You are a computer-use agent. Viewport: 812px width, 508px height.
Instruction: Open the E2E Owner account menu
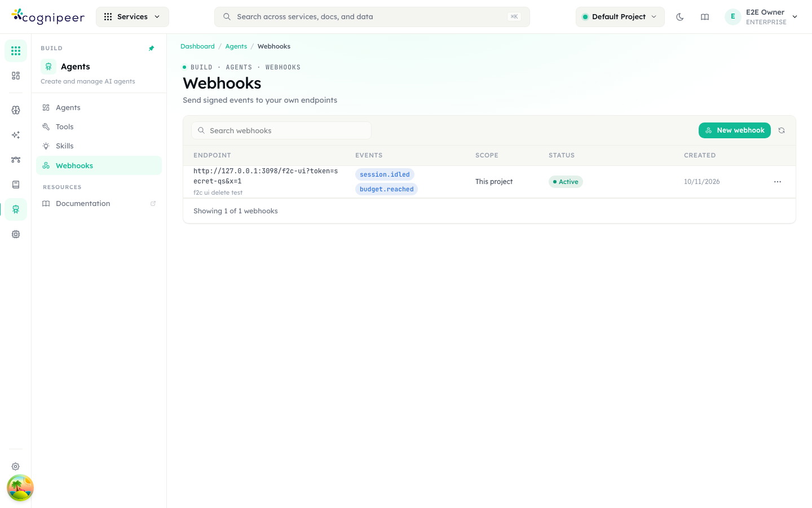click(x=762, y=17)
